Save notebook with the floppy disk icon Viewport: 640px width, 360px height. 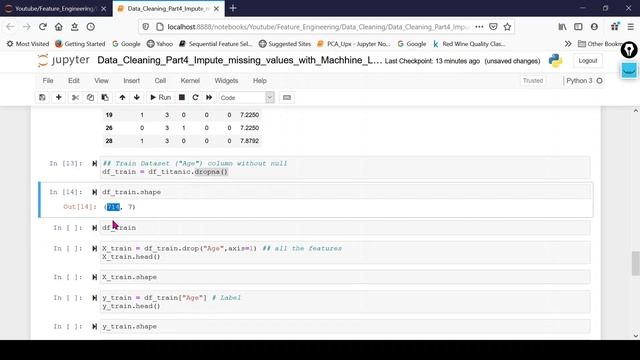(x=42, y=98)
